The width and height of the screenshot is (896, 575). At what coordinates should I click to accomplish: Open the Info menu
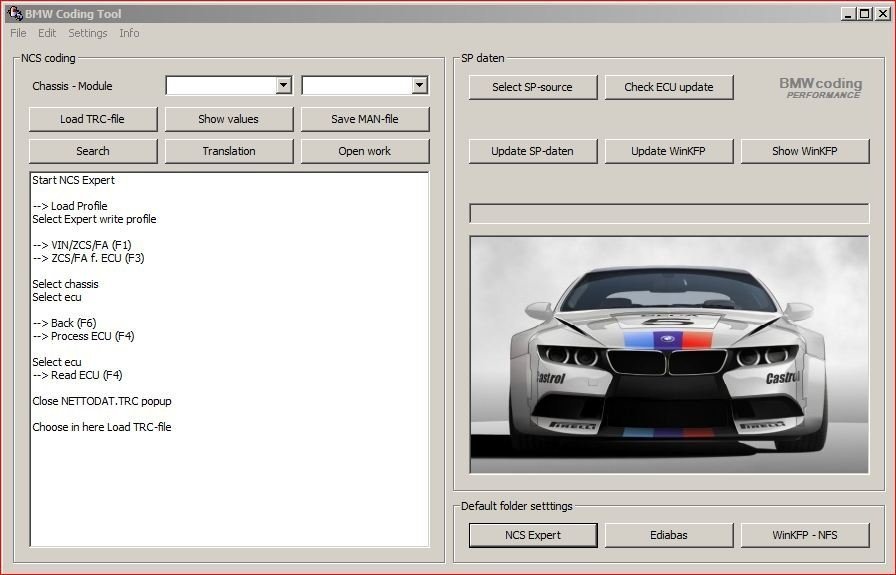coord(129,33)
